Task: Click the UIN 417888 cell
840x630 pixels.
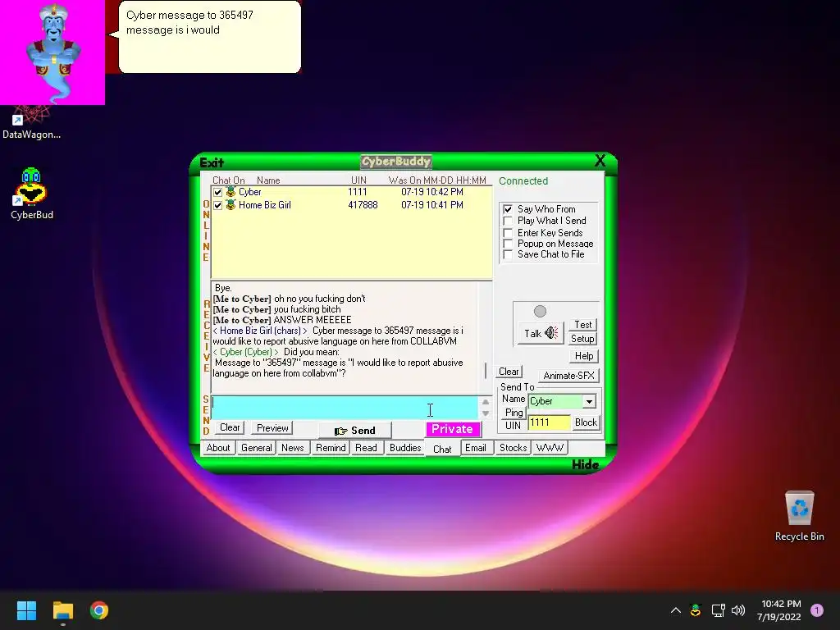Action: click(x=363, y=204)
